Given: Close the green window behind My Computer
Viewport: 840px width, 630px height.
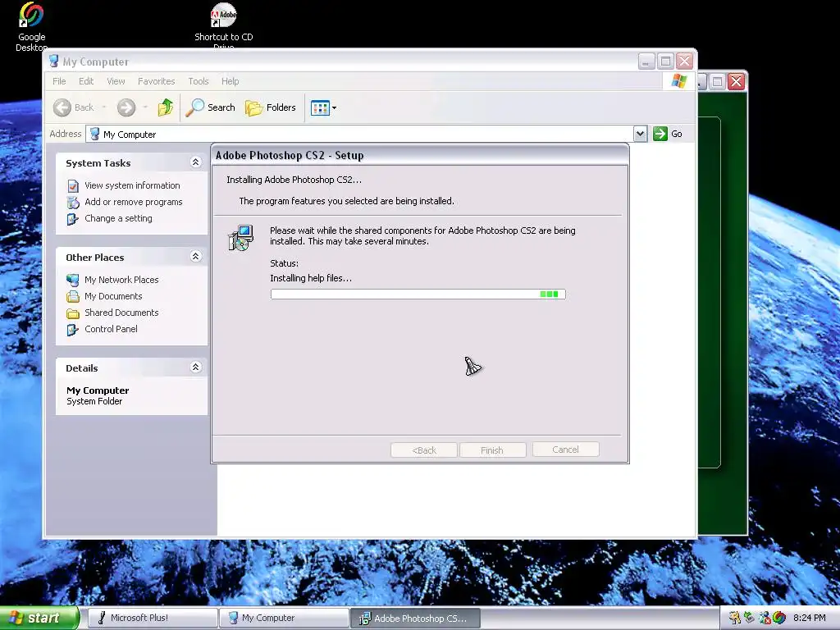Looking at the screenshot, I should (736, 81).
